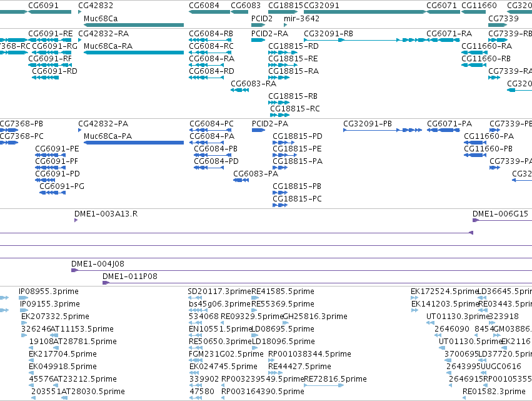Select the UUGC0616 EST label
Viewport: 532px width, 401px height.
[x=501, y=367]
